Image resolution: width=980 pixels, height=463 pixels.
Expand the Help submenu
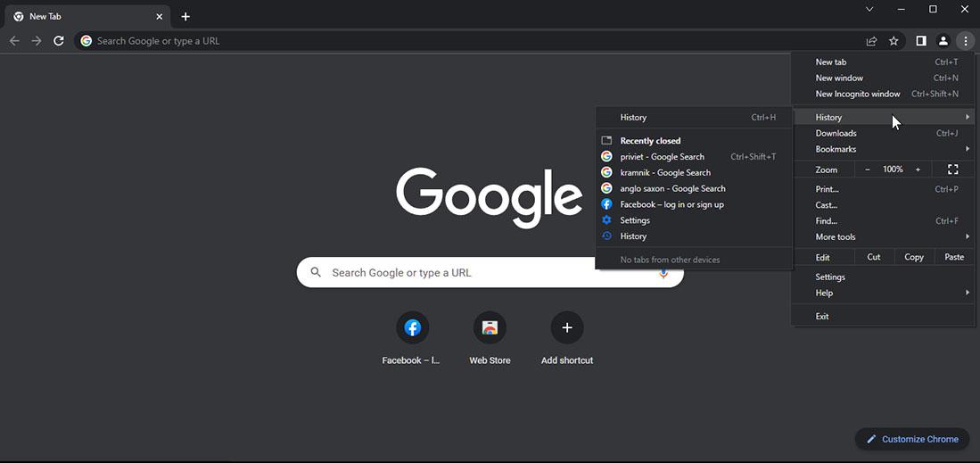pos(883,293)
